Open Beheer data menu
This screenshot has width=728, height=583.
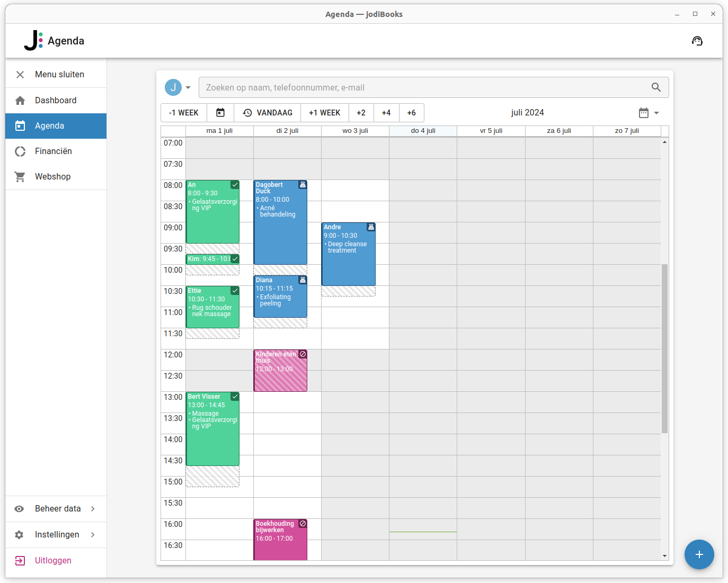tap(56, 509)
